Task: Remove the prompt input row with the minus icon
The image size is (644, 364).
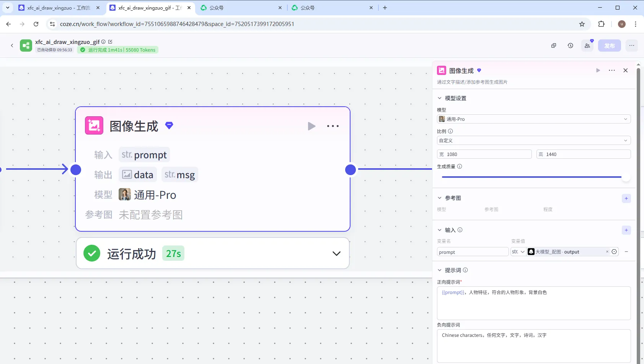Action: click(x=626, y=252)
